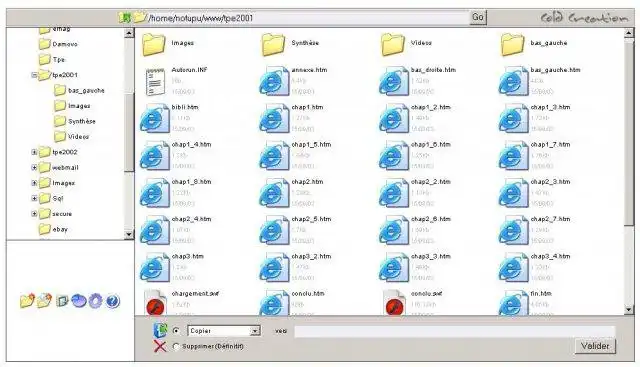Click the new folder icon with star

click(27, 301)
